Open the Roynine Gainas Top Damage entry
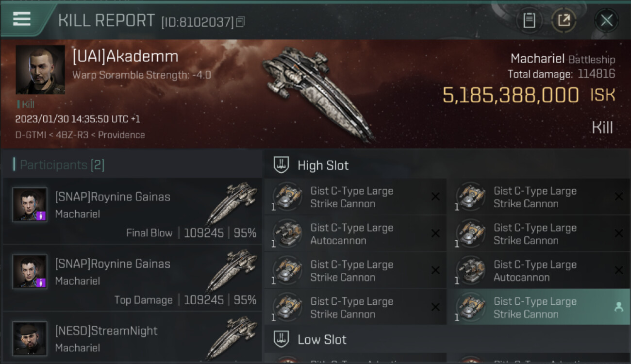631x364 pixels. [x=133, y=278]
